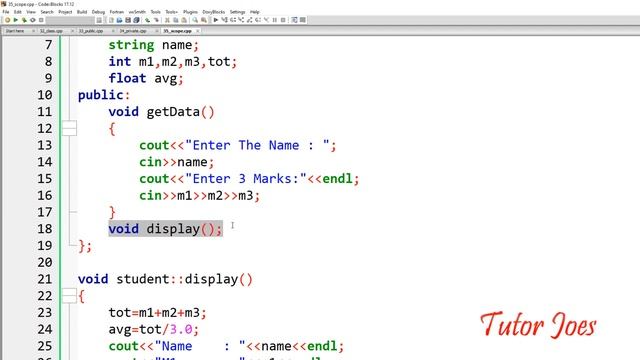The image size is (640, 360).
Task: Open the Search menu
Action: pos(47,12)
